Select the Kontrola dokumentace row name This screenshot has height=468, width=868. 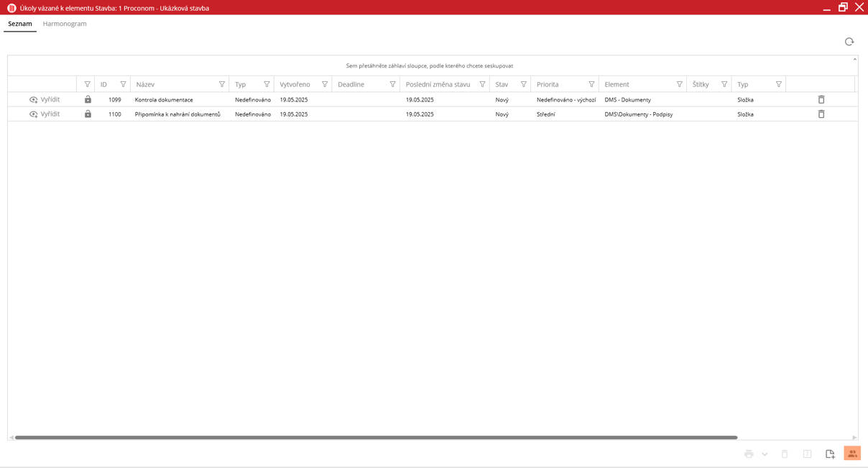point(164,100)
